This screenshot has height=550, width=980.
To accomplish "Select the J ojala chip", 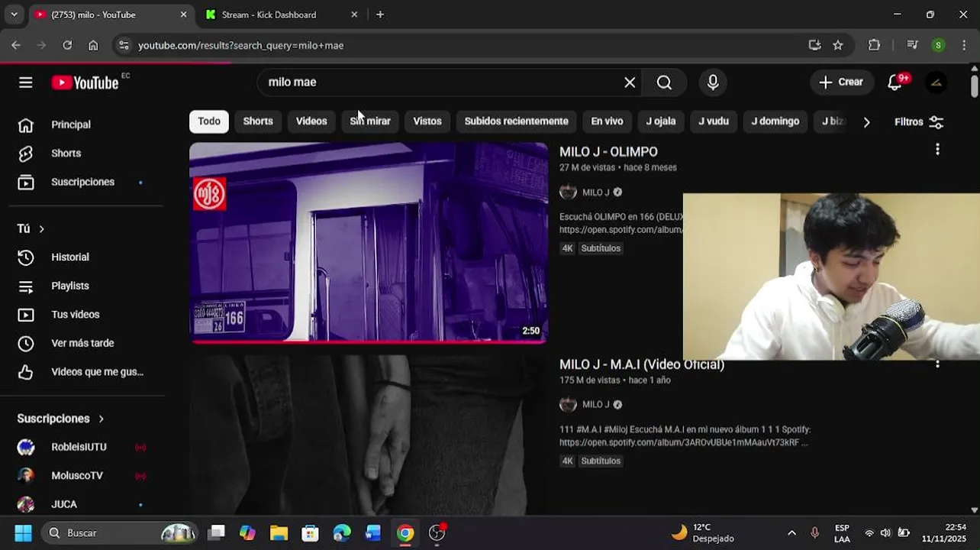I will click(x=661, y=121).
